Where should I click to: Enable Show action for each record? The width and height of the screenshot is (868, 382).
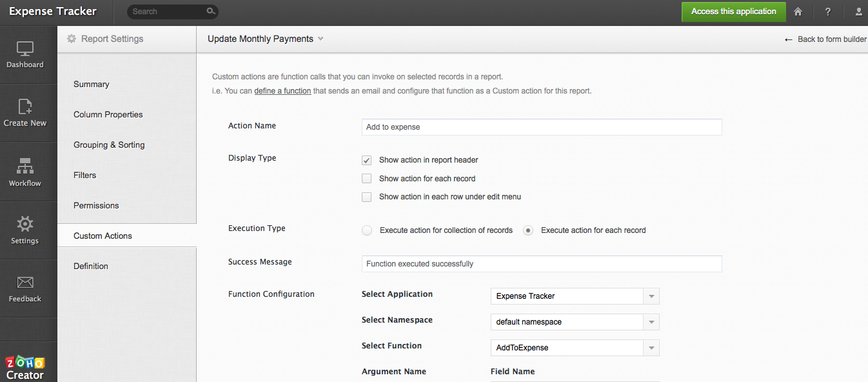pyautogui.click(x=367, y=179)
